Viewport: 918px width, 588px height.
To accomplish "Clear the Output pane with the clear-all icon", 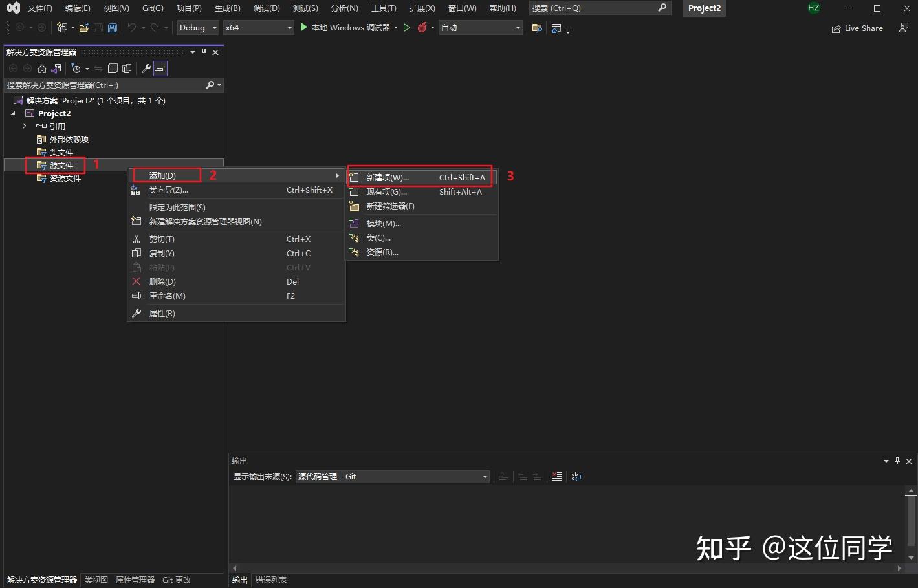I will click(557, 477).
